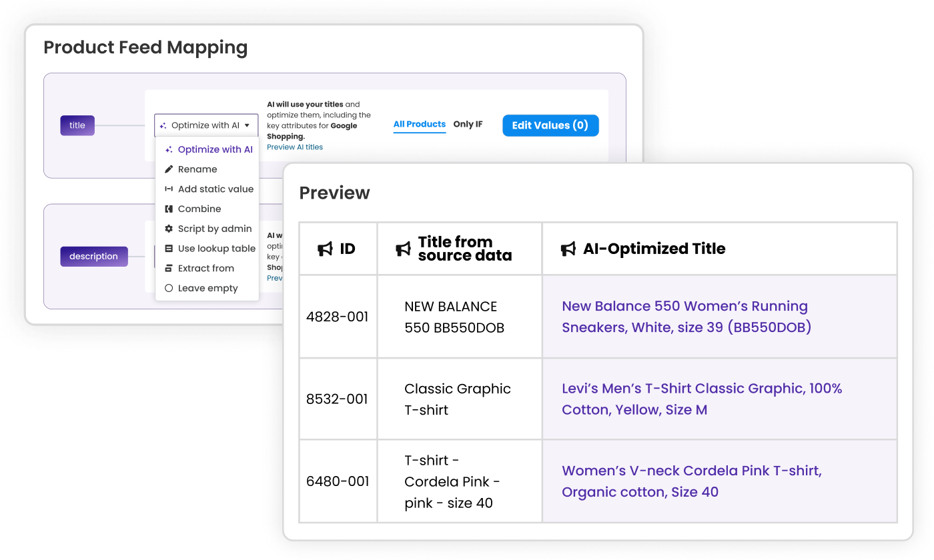The height and width of the screenshot is (560, 934).
Task: Expand the Optimize with AI dropdown
Action: click(205, 125)
